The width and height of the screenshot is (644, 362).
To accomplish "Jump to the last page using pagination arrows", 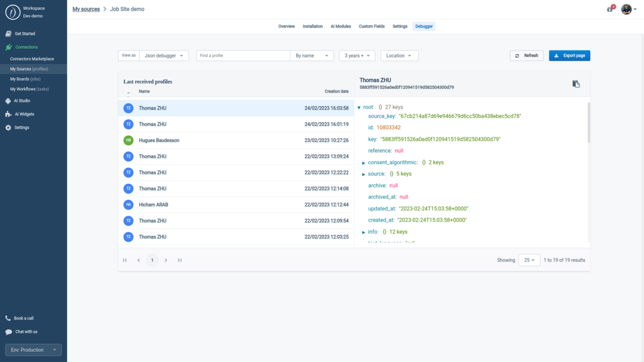I will click(x=179, y=260).
